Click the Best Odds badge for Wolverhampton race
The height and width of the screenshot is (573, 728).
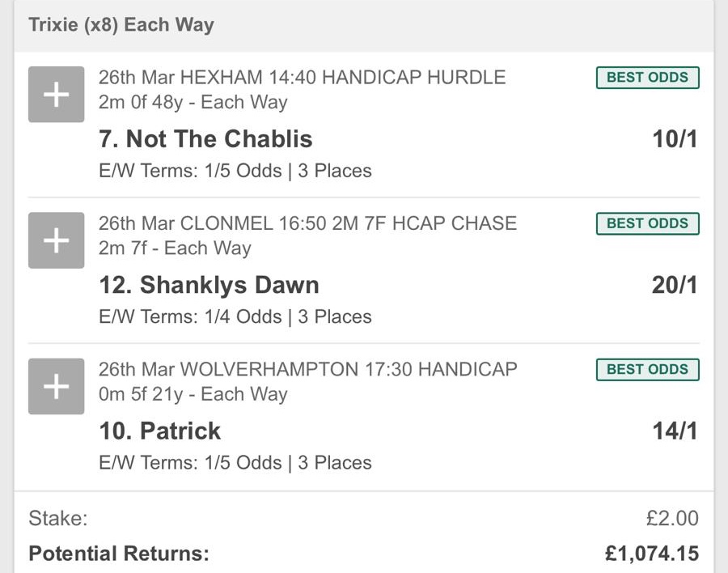click(x=647, y=369)
